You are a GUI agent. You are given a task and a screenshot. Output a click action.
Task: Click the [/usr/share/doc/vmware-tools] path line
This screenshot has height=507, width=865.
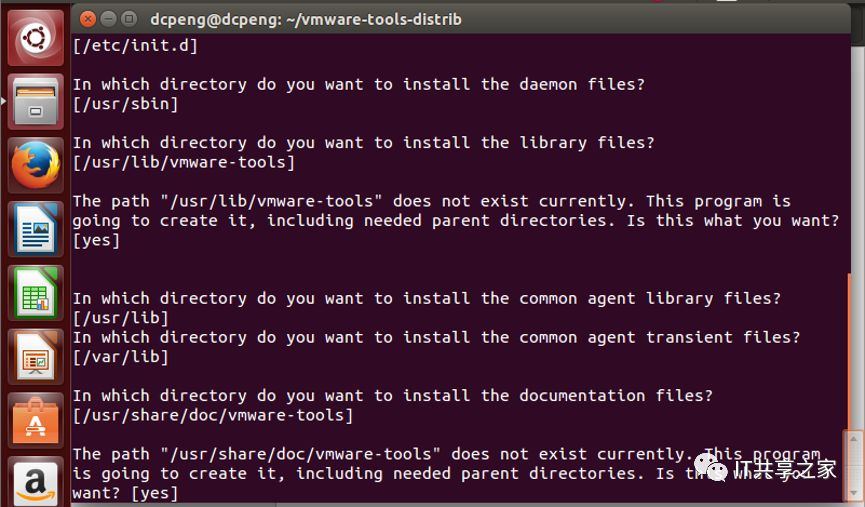(x=213, y=415)
